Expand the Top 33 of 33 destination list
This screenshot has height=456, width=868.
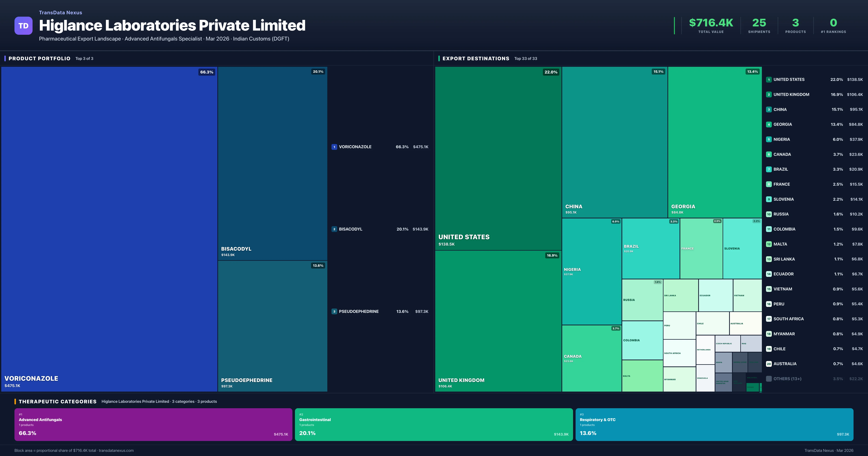click(526, 58)
